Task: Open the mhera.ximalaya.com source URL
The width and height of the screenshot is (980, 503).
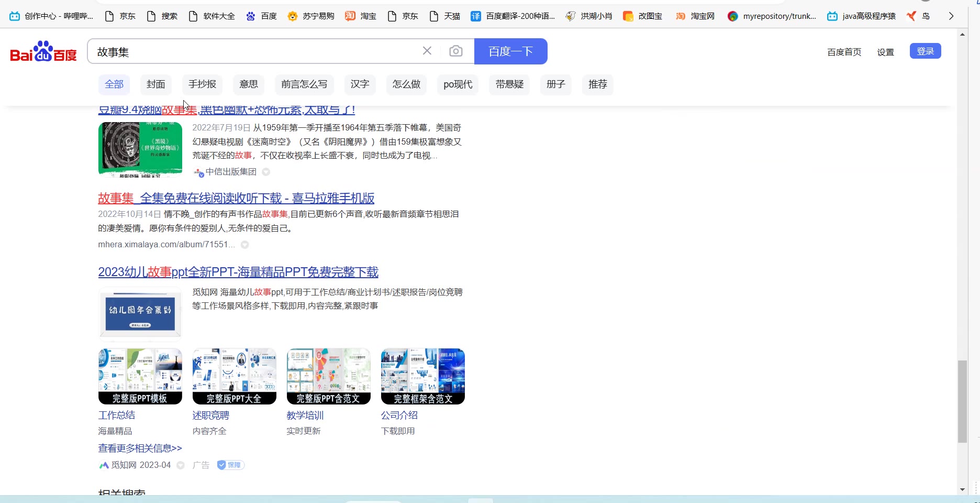Action: (x=166, y=245)
